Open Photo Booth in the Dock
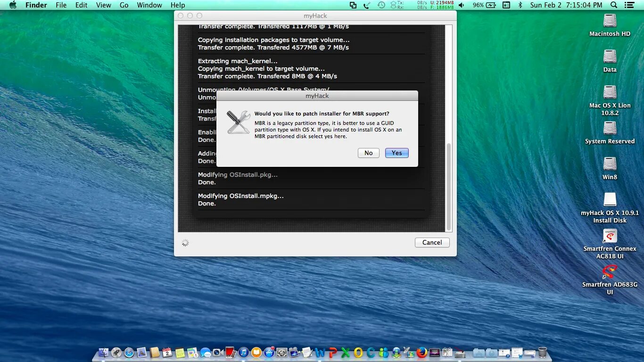The height and width of the screenshot is (362, 644). pyautogui.click(x=231, y=353)
